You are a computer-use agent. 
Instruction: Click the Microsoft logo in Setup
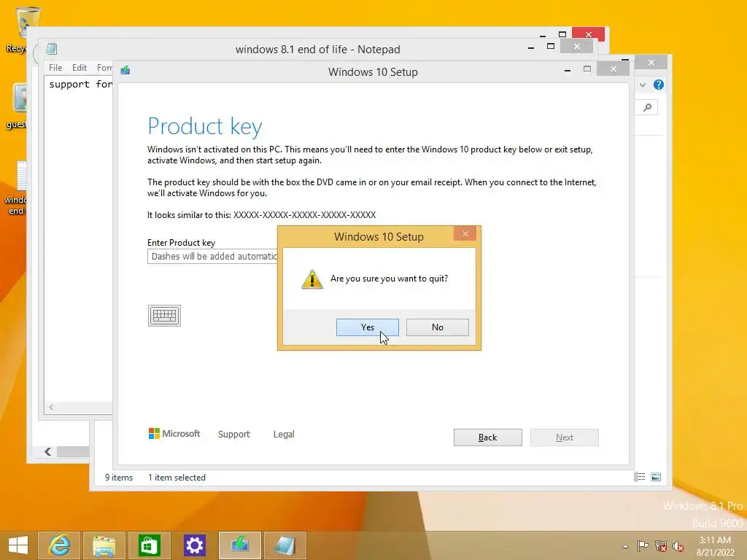[x=174, y=433]
